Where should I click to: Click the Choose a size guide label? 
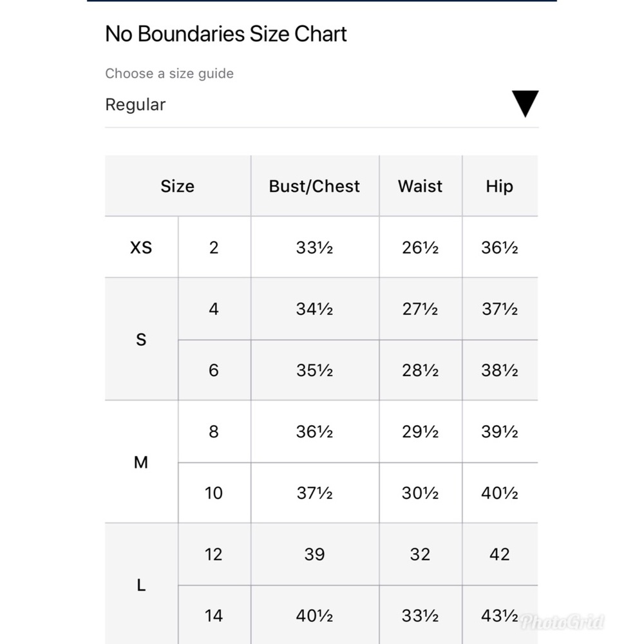[x=169, y=73]
